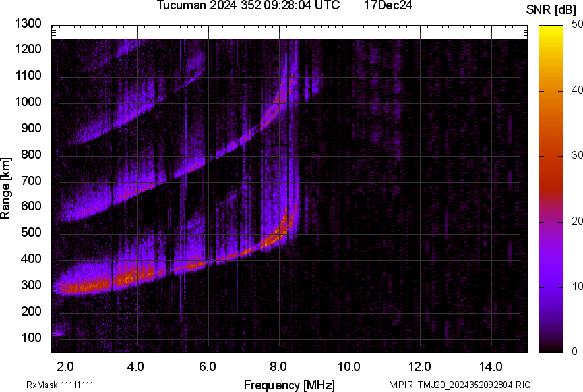Screen dimensions: 583x392
Task: Click the yellow top of the SNR colorbar
Action: [x=551, y=30]
